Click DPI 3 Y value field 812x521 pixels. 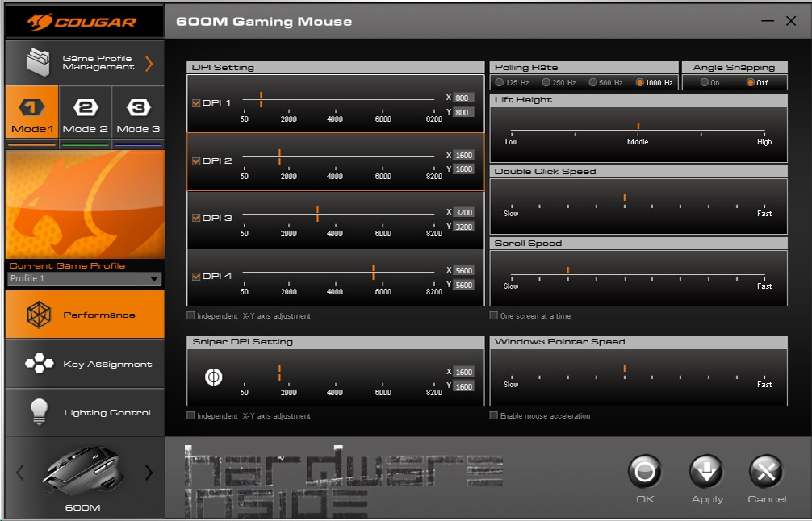click(x=463, y=227)
